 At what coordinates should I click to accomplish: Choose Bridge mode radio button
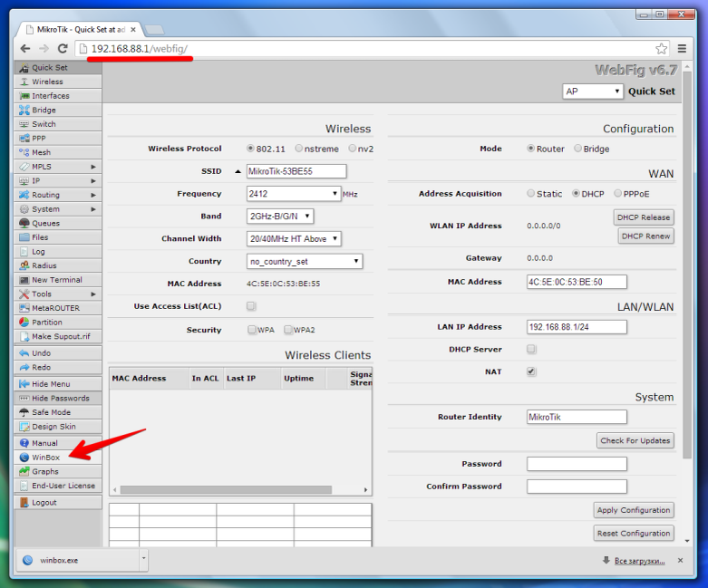[x=577, y=149]
